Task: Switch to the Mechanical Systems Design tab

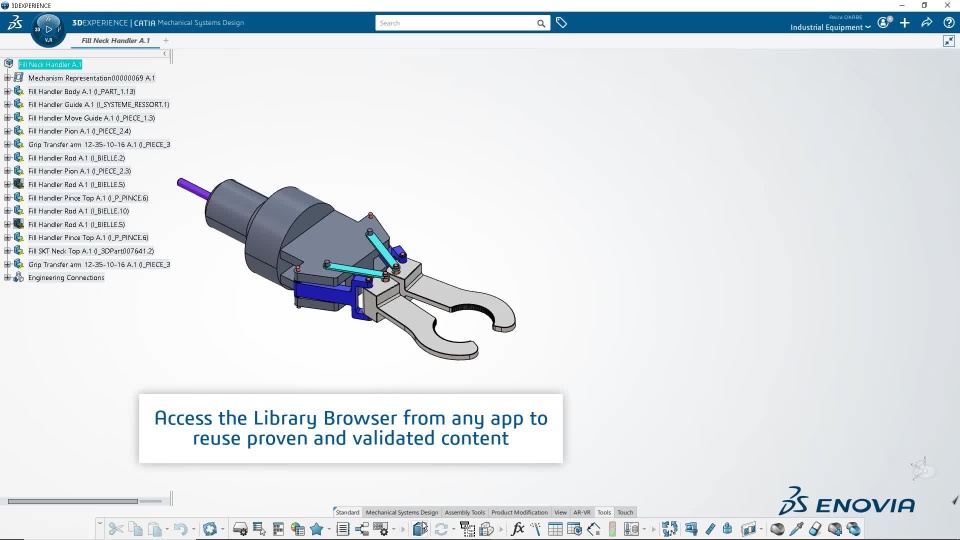Action: [402, 512]
